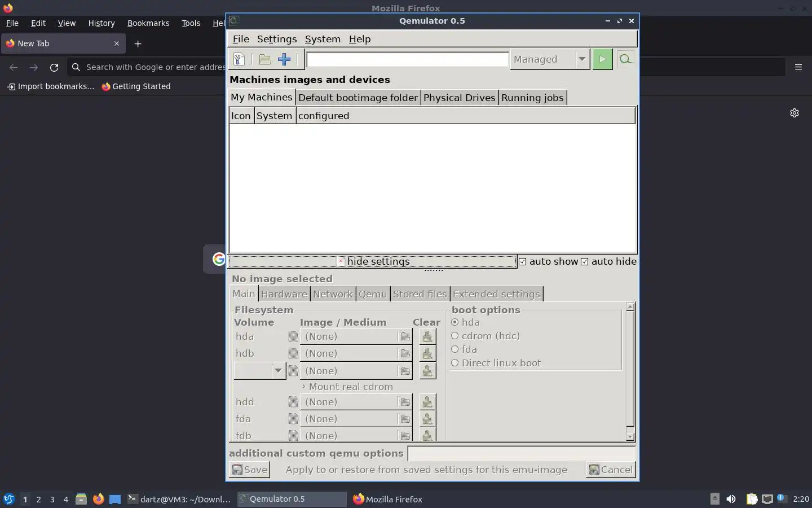Toggle the hide settings bar
This screenshot has height=508, width=812.
[373, 261]
